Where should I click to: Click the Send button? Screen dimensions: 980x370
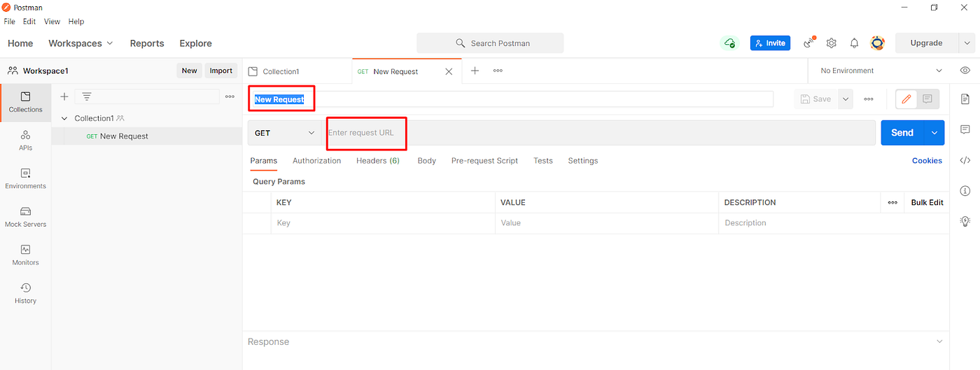902,133
